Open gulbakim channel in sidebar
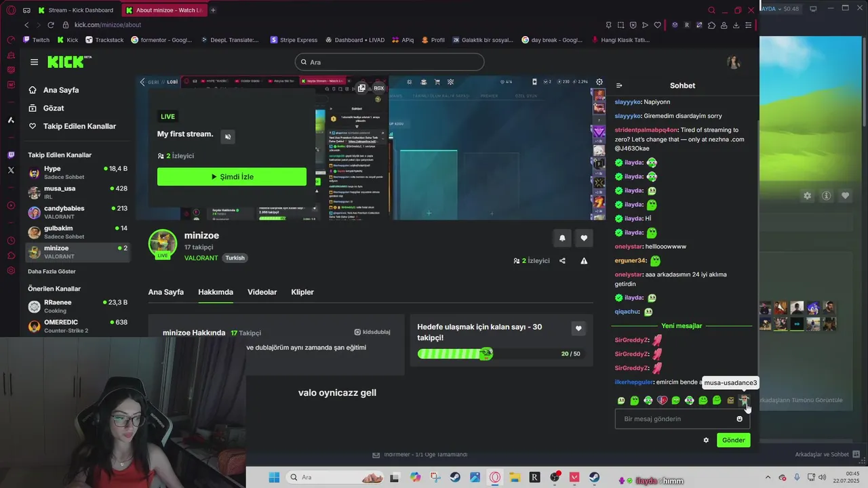 pyautogui.click(x=78, y=232)
